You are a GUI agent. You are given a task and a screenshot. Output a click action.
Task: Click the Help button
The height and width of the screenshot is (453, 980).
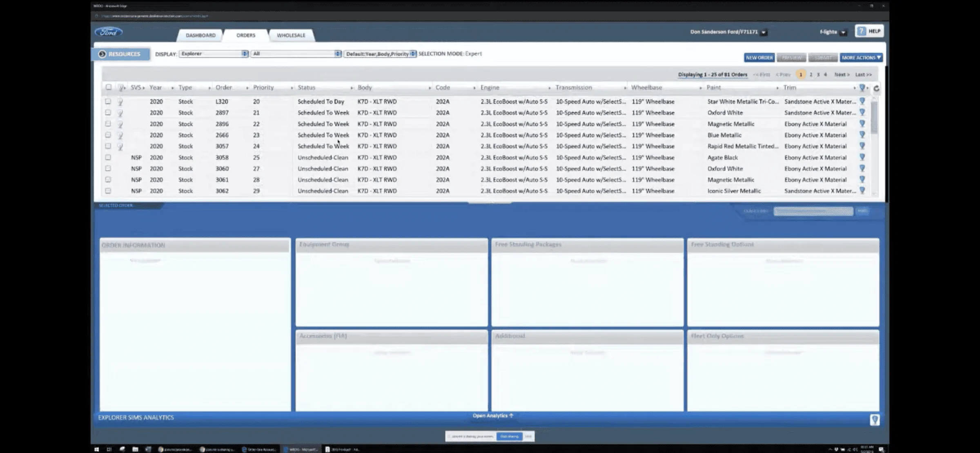869,31
